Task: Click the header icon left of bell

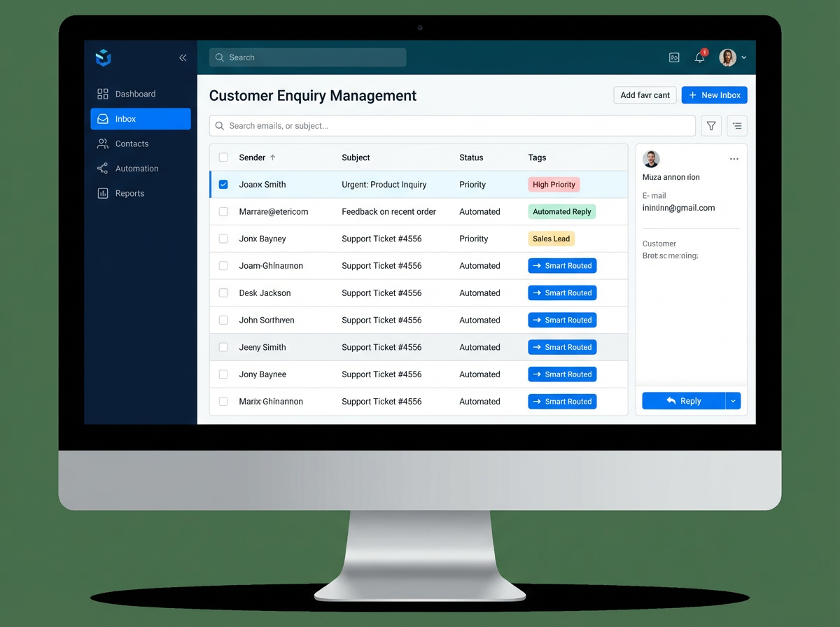Action: pos(674,58)
